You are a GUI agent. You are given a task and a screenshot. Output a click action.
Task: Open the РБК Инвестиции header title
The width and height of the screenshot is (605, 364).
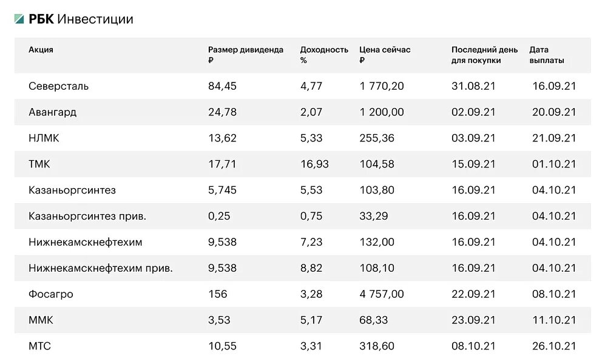[81, 19]
